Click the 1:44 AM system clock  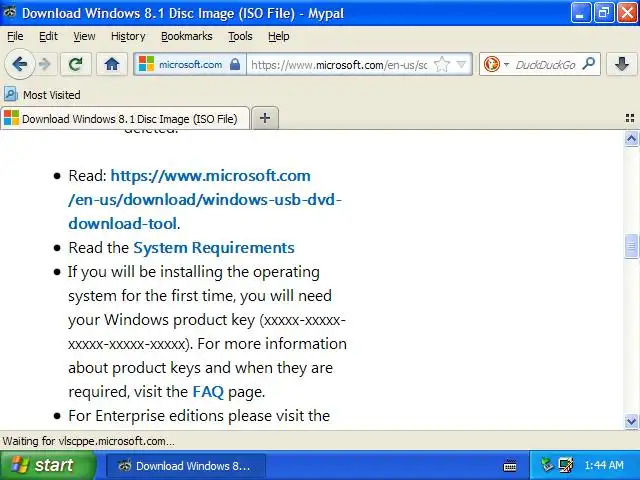[x=604, y=465]
